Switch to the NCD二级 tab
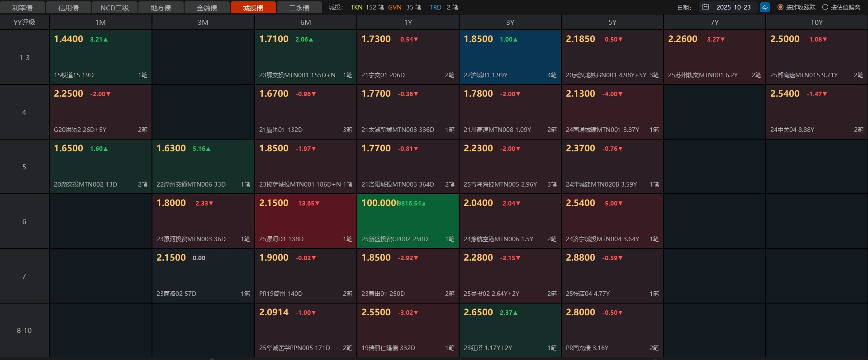This screenshot has width=868, height=360. point(115,8)
